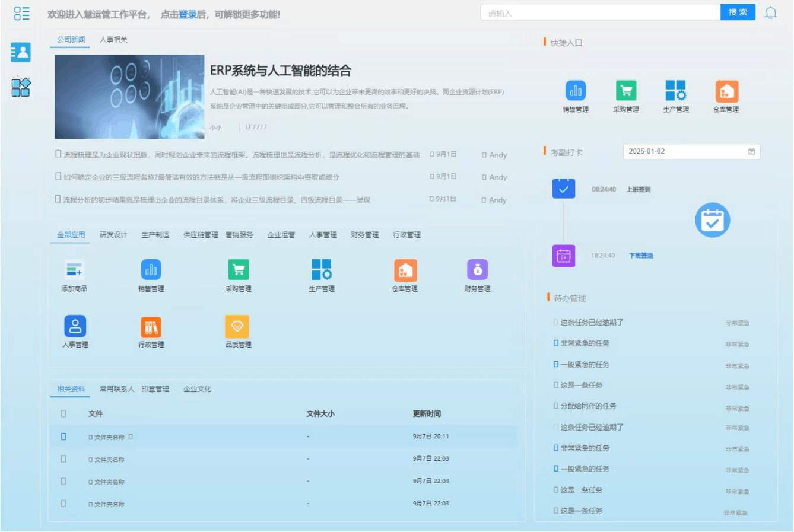Toggle the 上班签到 check-in status
Image resolution: width=794 pixels, height=532 pixels.
point(563,188)
